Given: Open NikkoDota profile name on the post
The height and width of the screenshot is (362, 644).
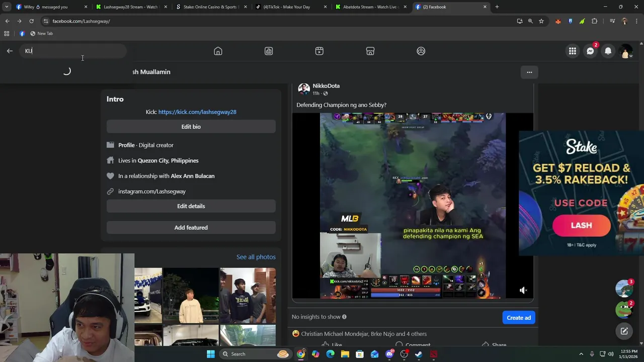Looking at the screenshot, I should (x=326, y=86).
